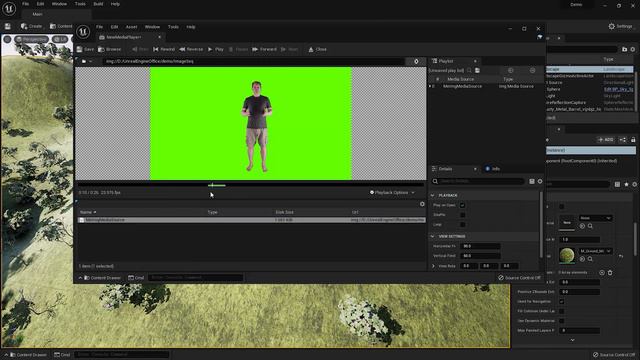Image resolution: width=640 pixels, height=360 pixels.
Task: Click the Add component button
Action: click(x=606, y=140)
